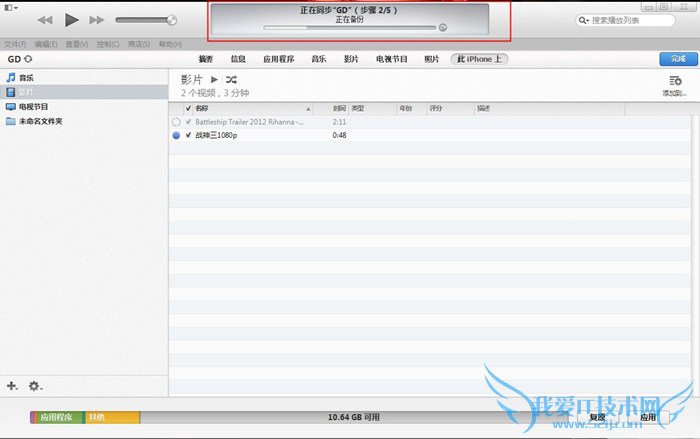Toggle checkbox for Battleship Trailer 2012 Rihanna
Viewport: 700px width, 439px height.
[x=188, y=122]
